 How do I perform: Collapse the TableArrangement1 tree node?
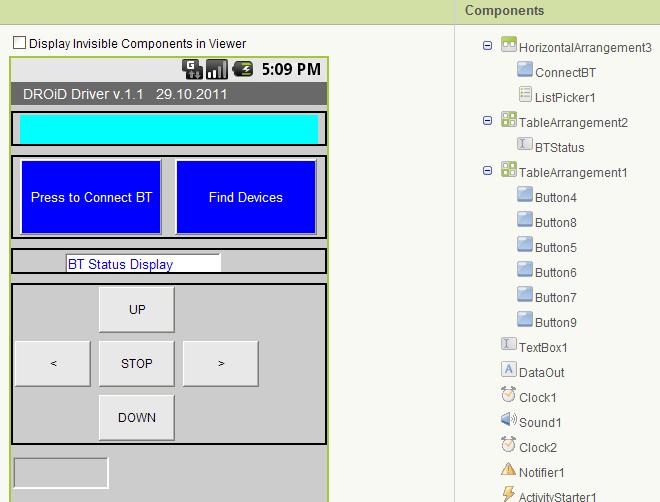pyautogui.click(x=487, y=171)
